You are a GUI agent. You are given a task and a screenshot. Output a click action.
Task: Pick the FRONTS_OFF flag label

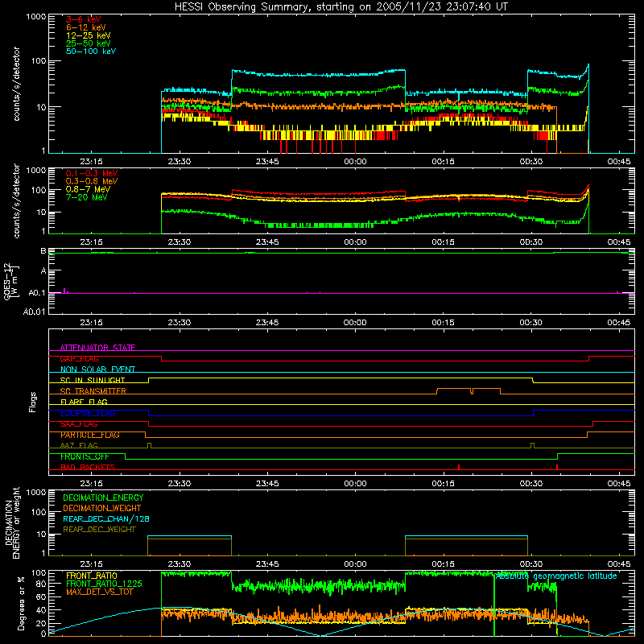(x=85, y=456)
